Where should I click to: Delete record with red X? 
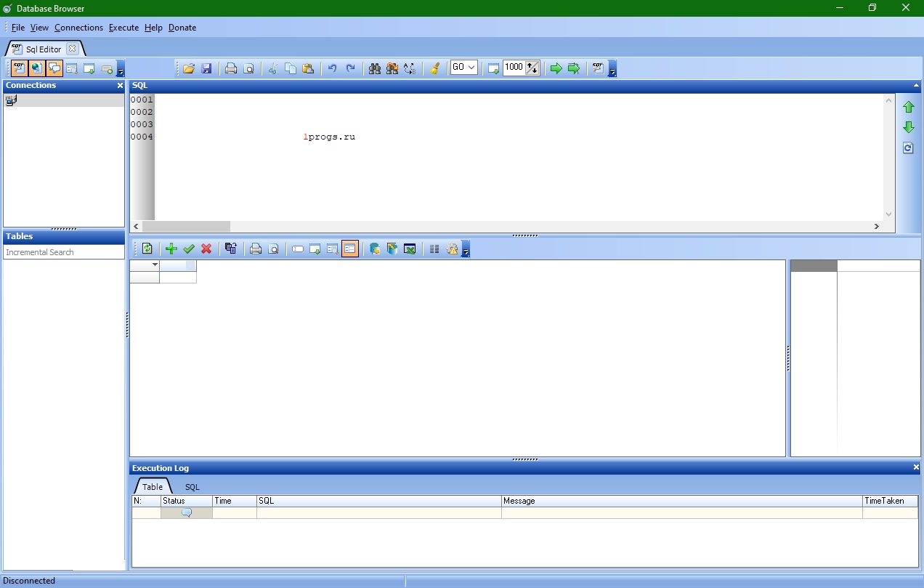pyautogui.click(x=206, y=249)
